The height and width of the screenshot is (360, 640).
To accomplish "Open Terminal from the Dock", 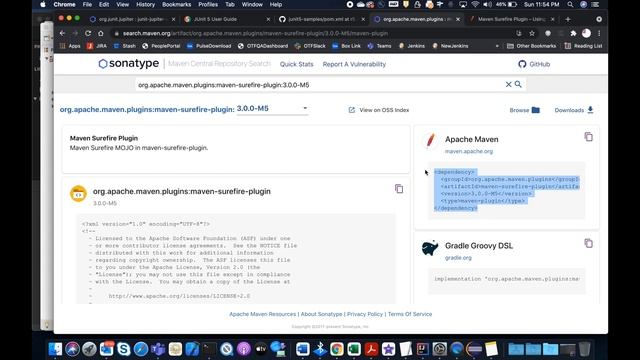I will [x=209, y=349].
